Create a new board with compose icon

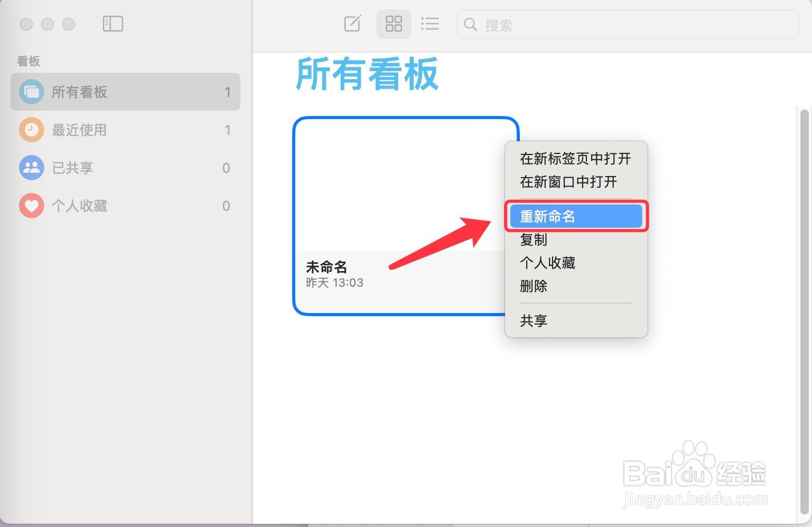[x=352, y=24]
